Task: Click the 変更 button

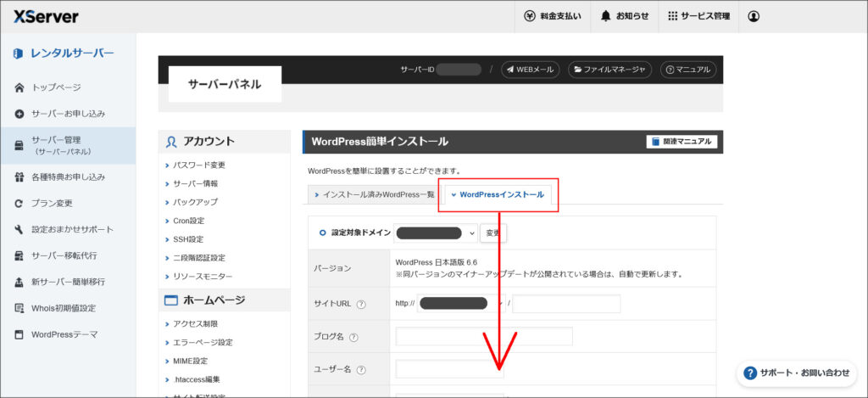Action: [492, 233]
